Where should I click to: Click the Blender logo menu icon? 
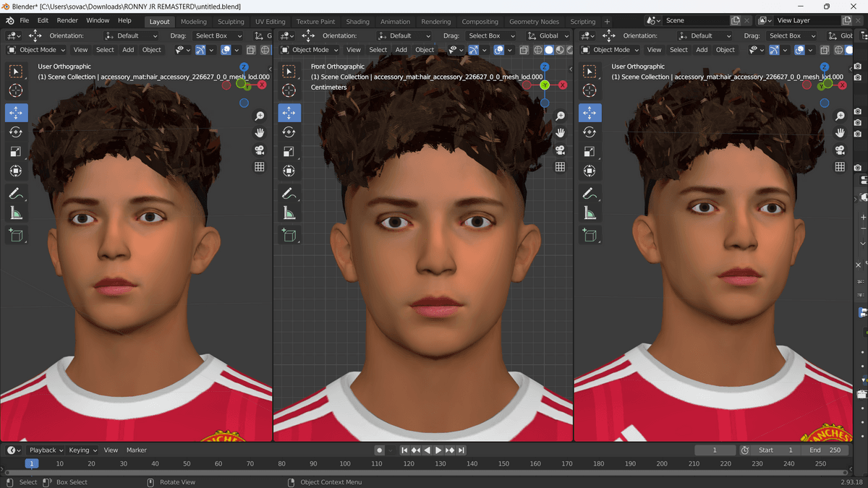[9, 21]
